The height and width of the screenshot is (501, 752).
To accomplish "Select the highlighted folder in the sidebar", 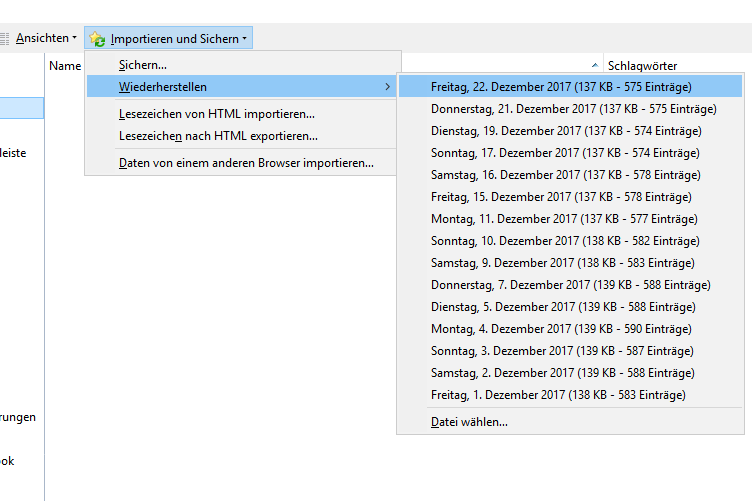I will pos(21,108).
